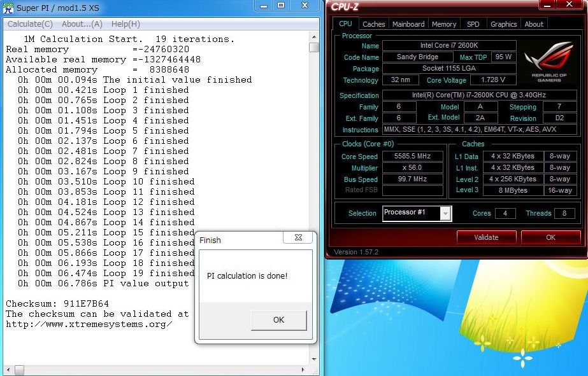Click the 'Loop 10 finished' line

[x=106, y=181]
